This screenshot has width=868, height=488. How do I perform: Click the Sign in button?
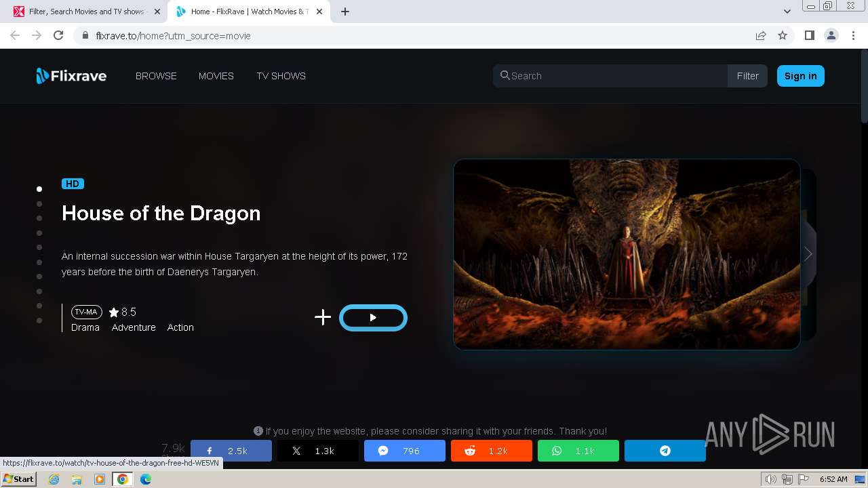(x=800, y=76)
